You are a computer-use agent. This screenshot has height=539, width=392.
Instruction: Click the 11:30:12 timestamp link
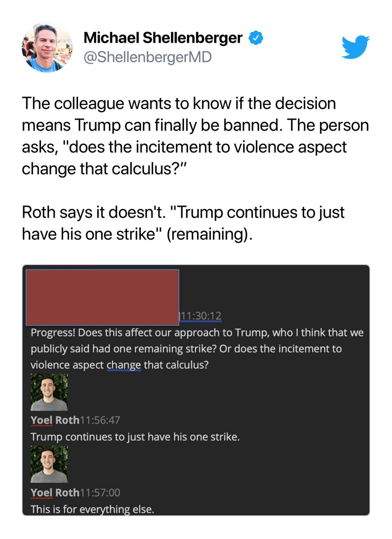click(201, 316)
